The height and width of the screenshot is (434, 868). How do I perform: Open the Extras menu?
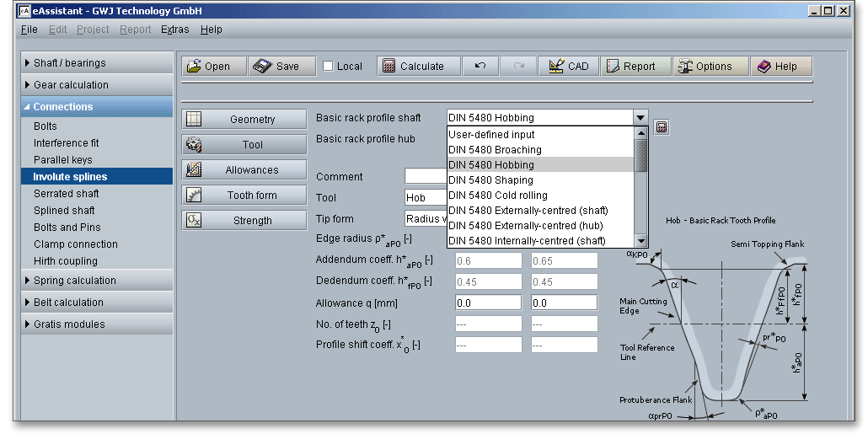pos(174,29)
